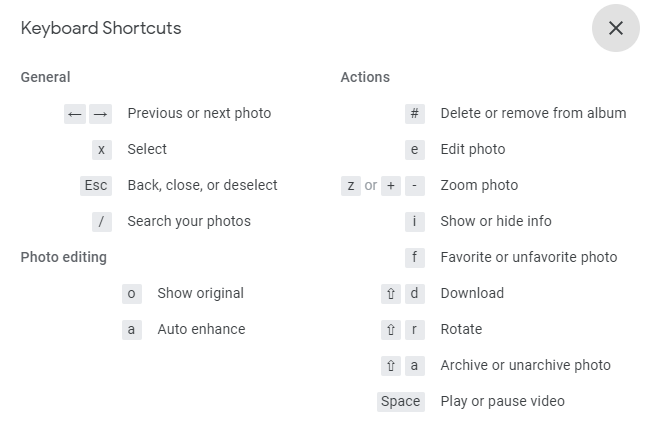Click the Esc key badge
The height and width of the screenshot is (439, 648).
(x=96, y=185)
